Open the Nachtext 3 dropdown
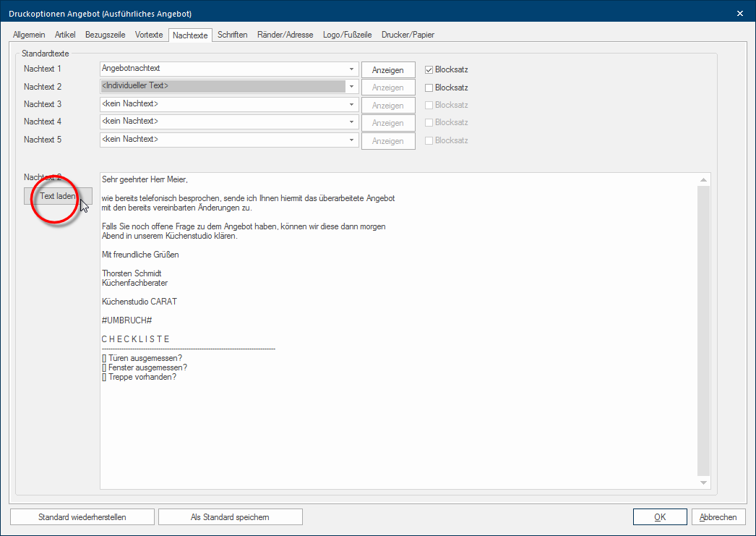 coord(351,104)
